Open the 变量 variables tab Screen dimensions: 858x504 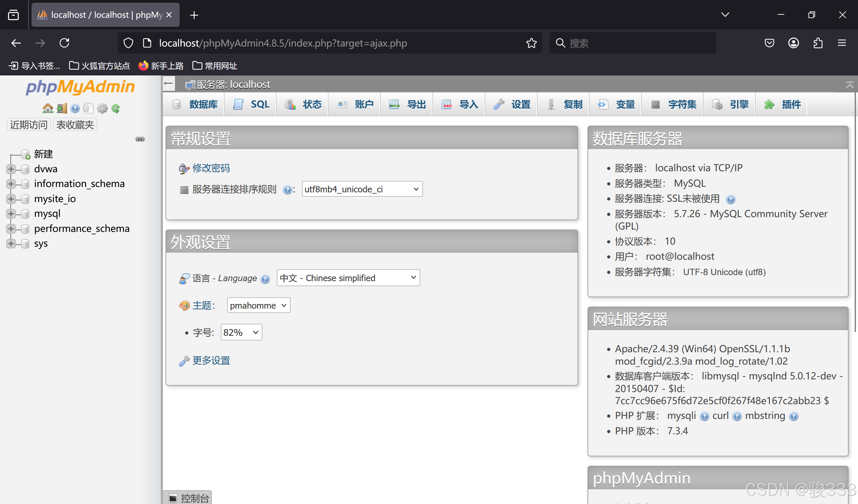tap(616, 105)
